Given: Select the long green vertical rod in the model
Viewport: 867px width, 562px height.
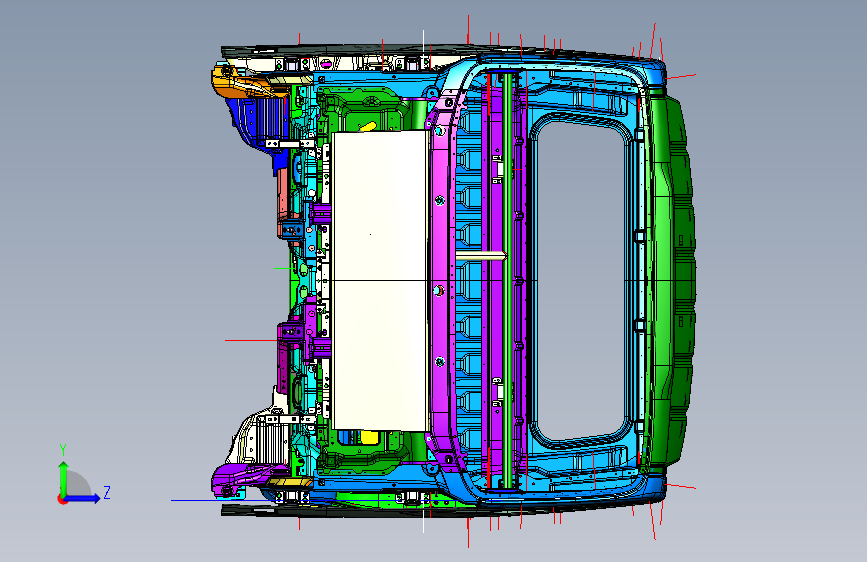Looking at the screenshot, I should pos(508,280).
